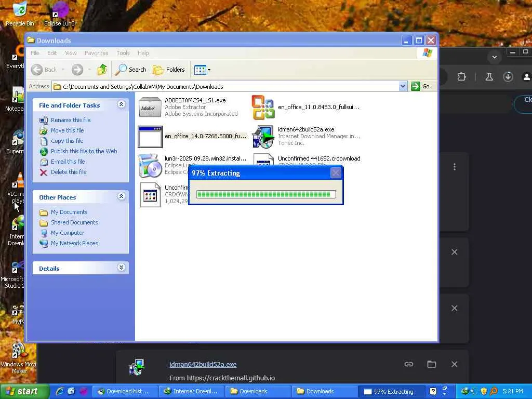Click the taskbar clock showing 5:21 PM

pos(513,391)
